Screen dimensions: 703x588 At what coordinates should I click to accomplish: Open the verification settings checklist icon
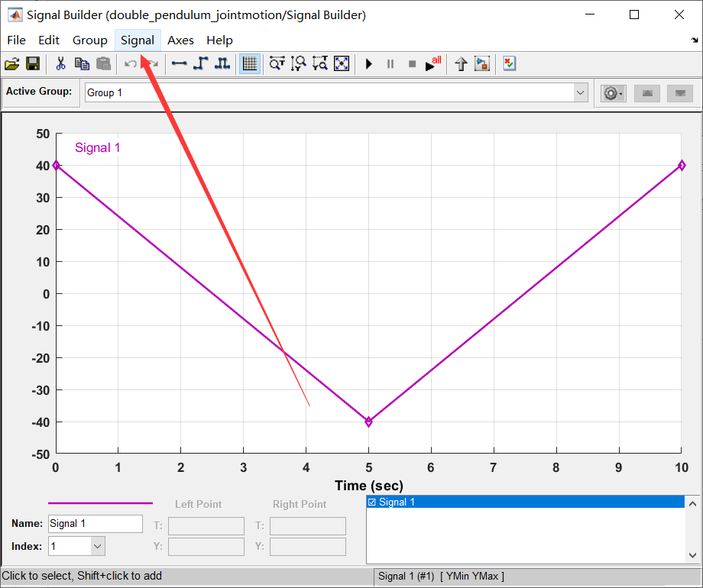tap(510, 64)
